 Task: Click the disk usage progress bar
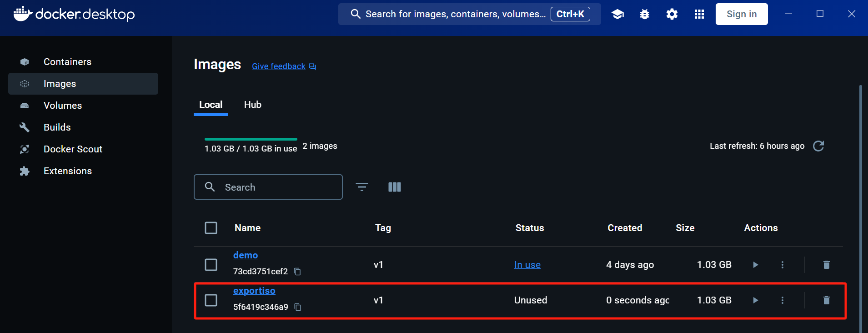(x=251, y=139)
